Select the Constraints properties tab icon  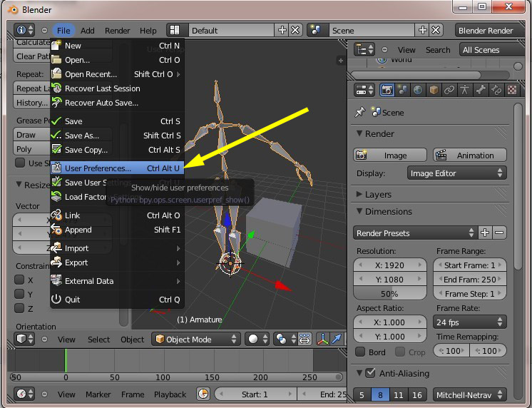pos(449,90)
